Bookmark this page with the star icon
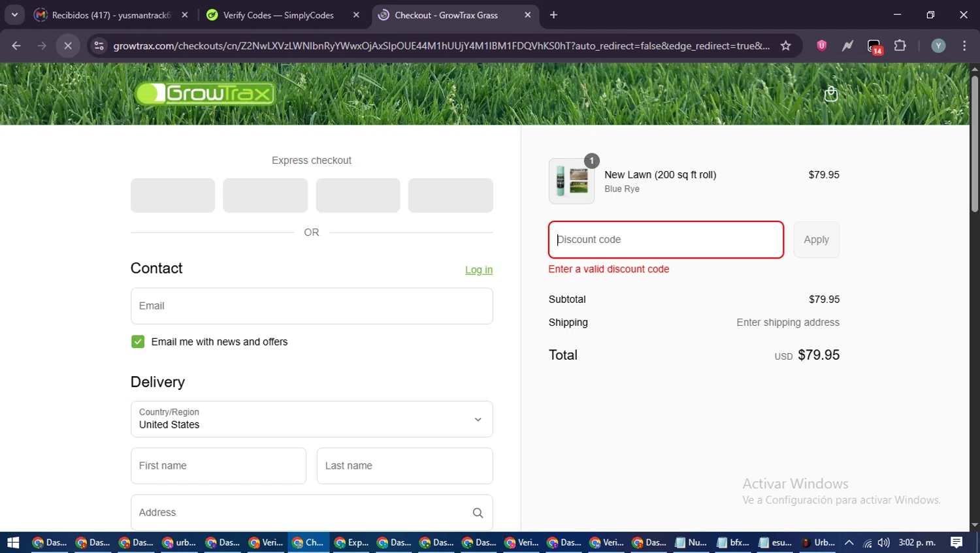Viewport: 980px width, 553px height. (x=786, y=46)
